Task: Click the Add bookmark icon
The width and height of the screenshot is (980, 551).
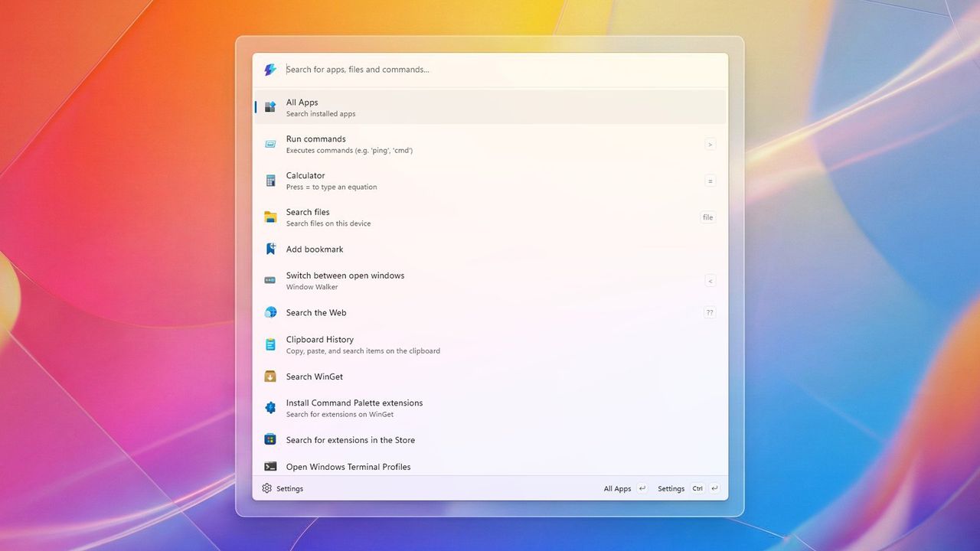Action: point(269,249)
